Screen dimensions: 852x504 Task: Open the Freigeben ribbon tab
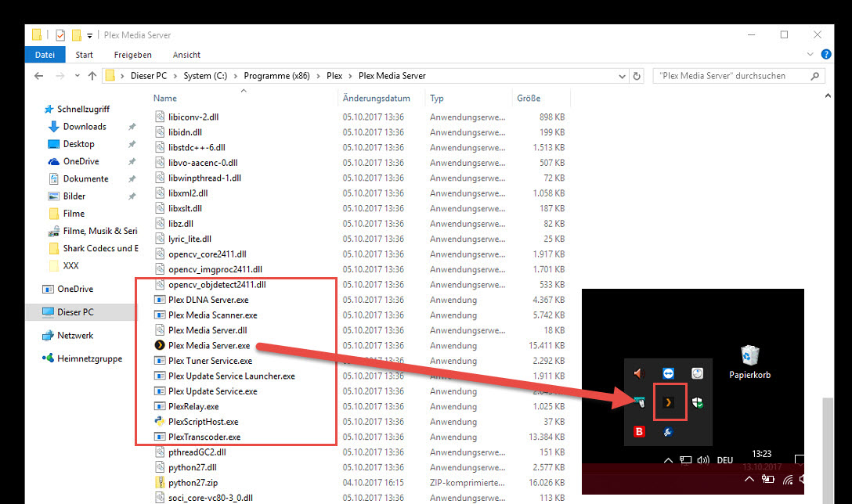(132, 55)
